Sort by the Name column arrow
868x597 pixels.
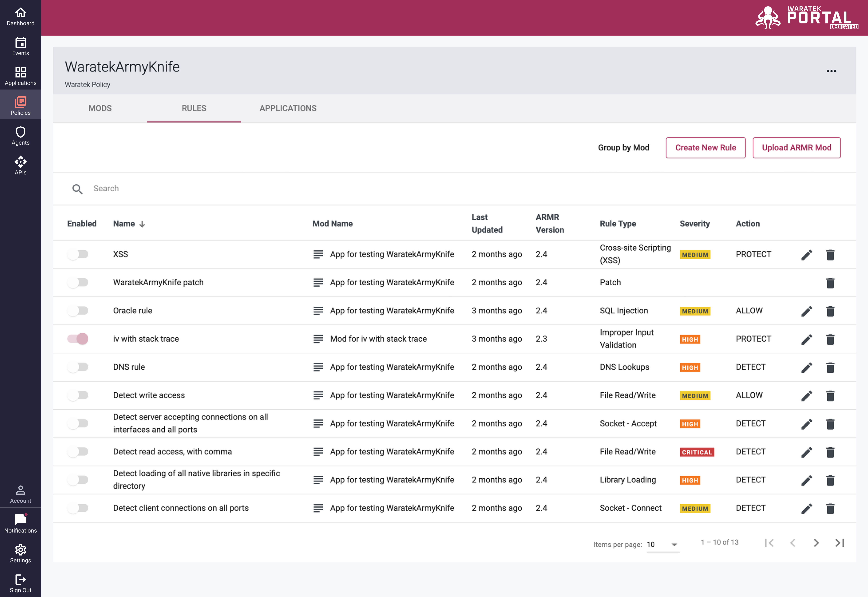[x=142, y=224]
